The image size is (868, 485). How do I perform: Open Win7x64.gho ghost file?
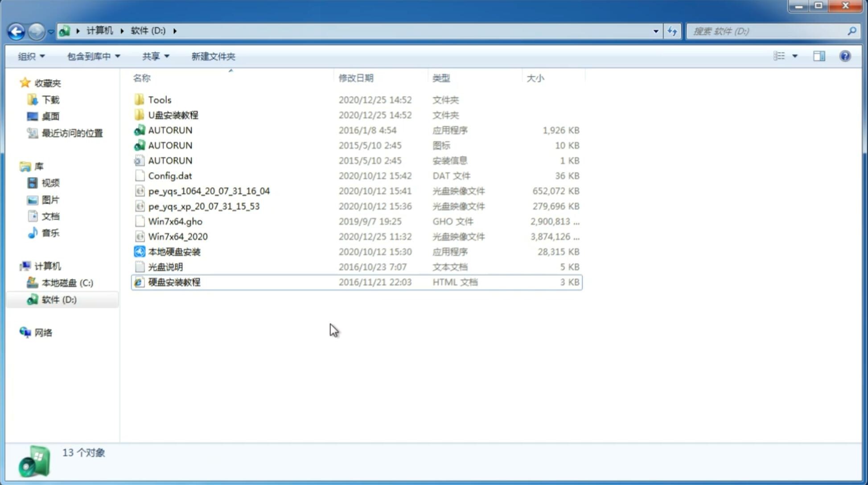click(x=176, y=221)
